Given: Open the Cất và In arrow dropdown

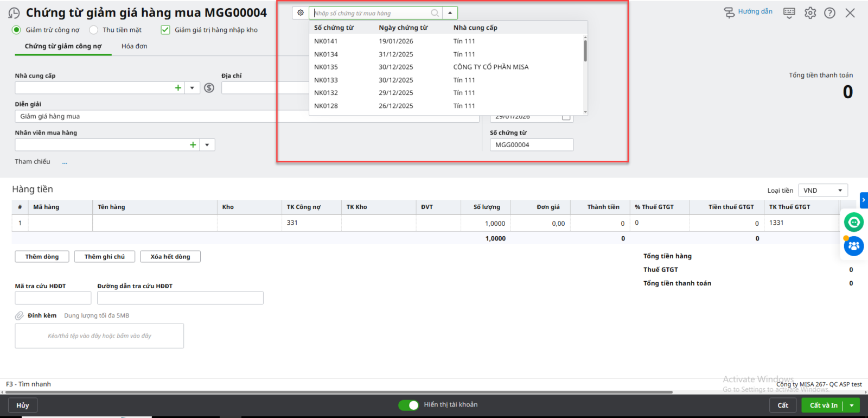Looking at the screenshot, I should [852, 406].
